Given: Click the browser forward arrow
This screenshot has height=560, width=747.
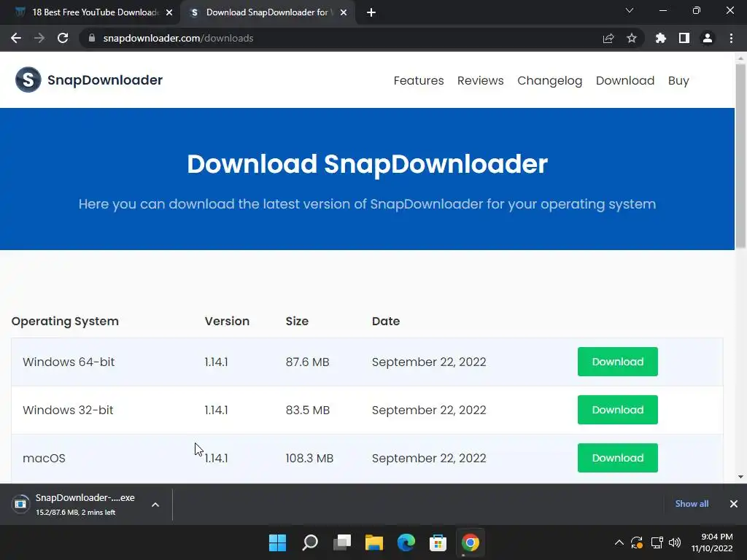Looking at the screenshot, I should tap(39, 38).
